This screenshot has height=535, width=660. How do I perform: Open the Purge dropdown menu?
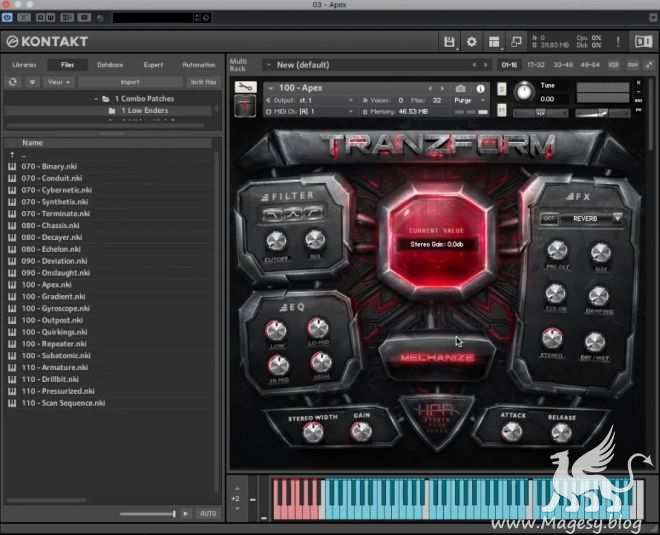point(469,101)
